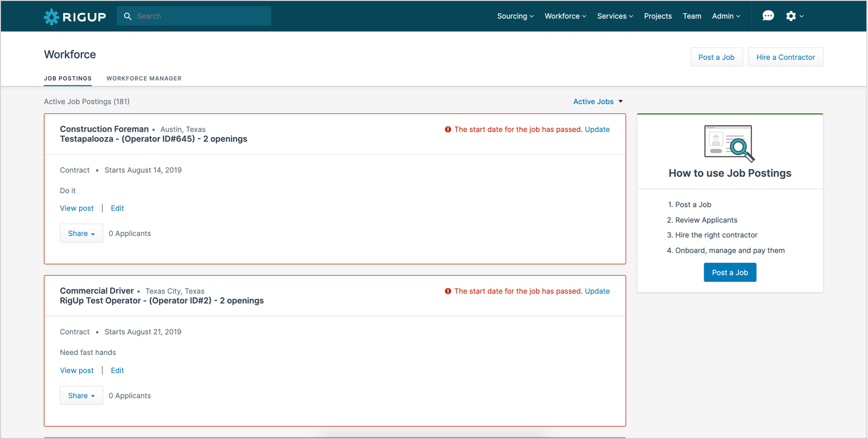The width and height of the screenshot is (868, 439).
Task: Edit the Construction Foreman job posting
Action: [117, 208]
